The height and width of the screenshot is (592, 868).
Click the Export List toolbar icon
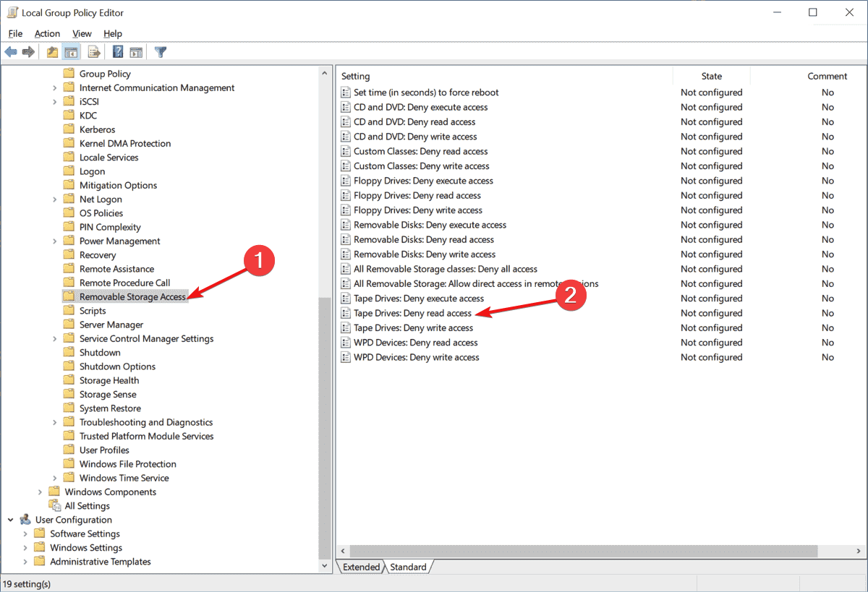click(x=94, y=52)
